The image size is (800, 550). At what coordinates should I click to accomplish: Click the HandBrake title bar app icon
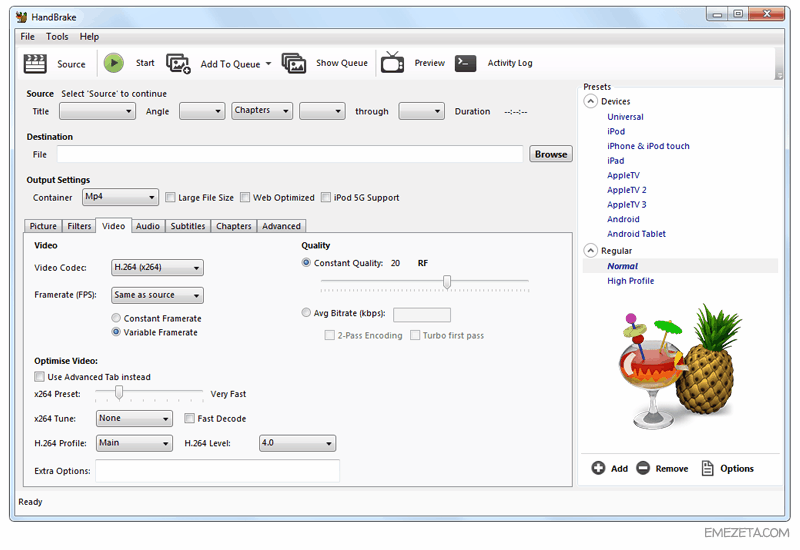21,17
